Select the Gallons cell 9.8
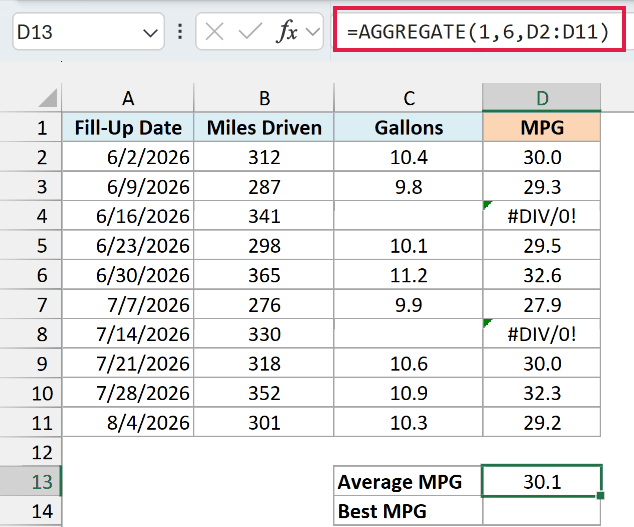 (408, 186)
